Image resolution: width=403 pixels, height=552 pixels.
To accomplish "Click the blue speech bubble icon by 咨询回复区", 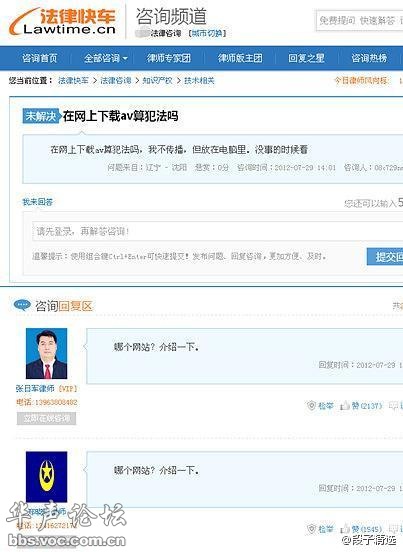I will click(22, 305).
